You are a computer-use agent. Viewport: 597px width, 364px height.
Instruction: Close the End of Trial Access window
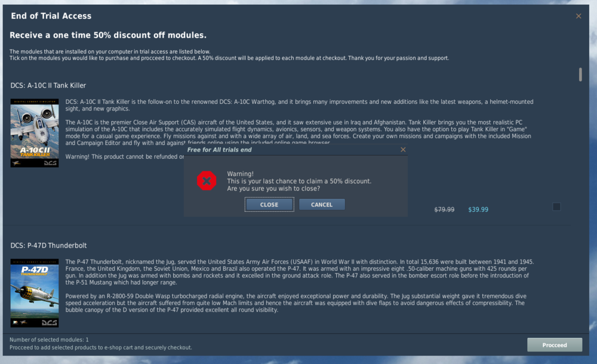[578, 16]
